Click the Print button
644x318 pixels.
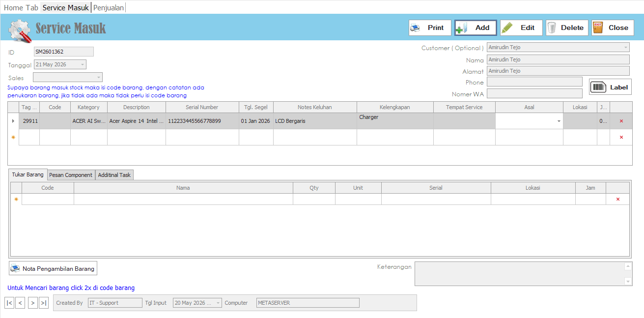pyautogui.click(x=430, y=28)
